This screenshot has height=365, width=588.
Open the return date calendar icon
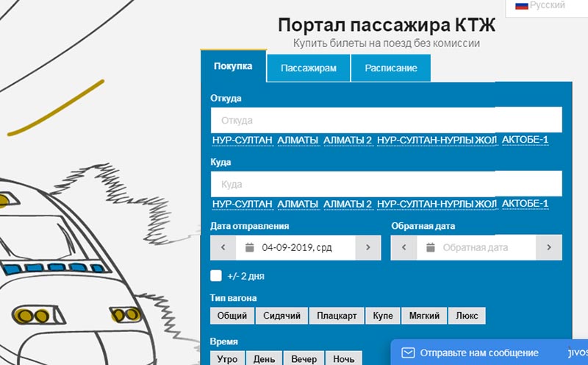[431, 247]
